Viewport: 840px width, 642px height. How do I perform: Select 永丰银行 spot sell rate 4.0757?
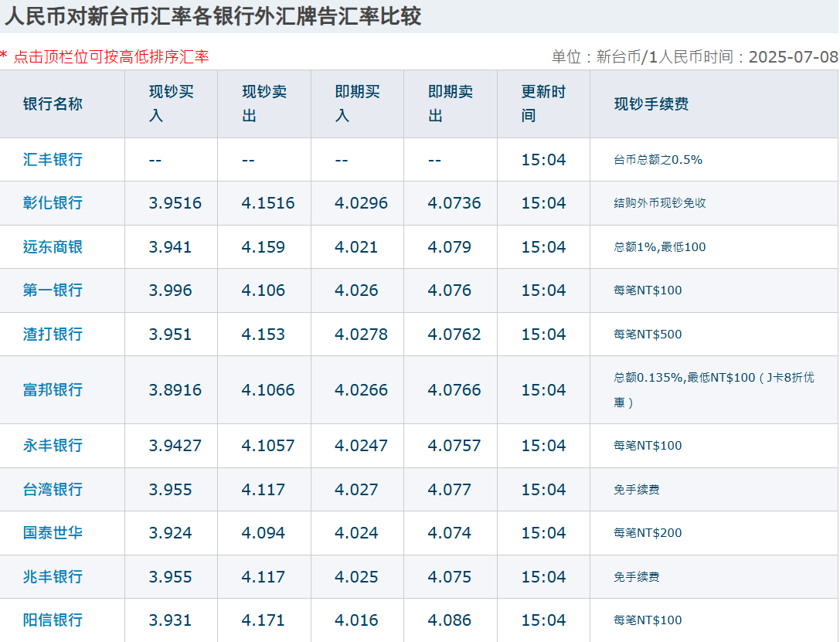454,446
